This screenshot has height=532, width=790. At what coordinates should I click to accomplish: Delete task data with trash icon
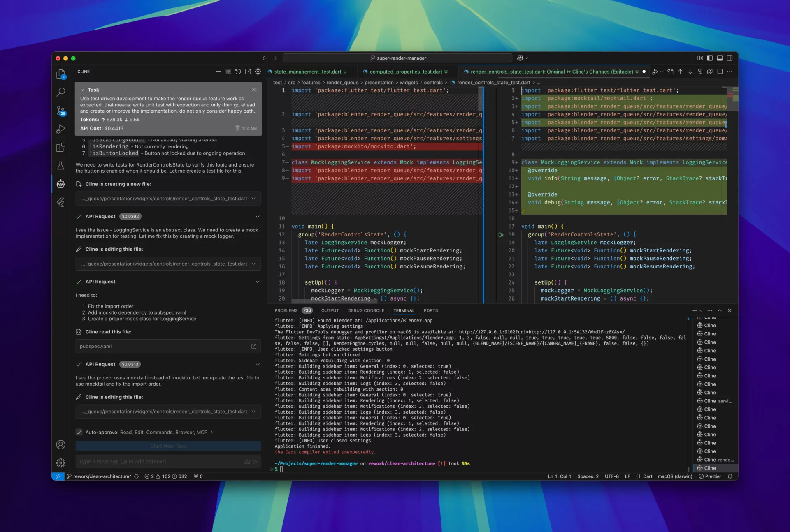point(237,128)
